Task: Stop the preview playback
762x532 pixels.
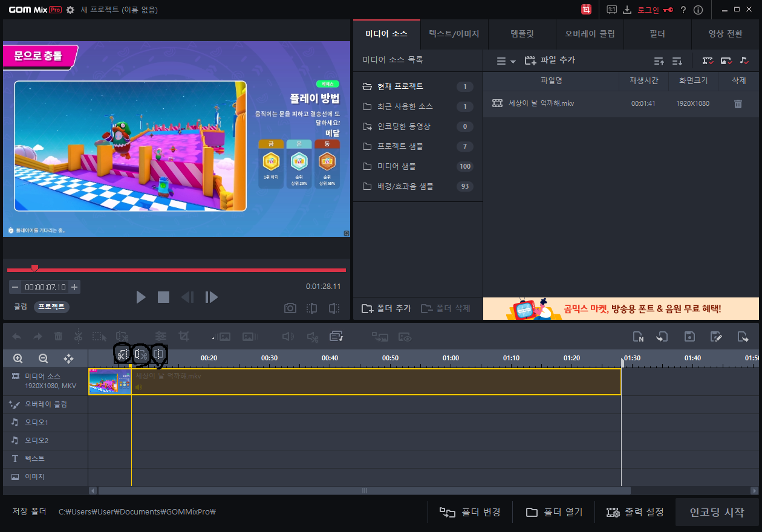Action: (x=163, y=297)
